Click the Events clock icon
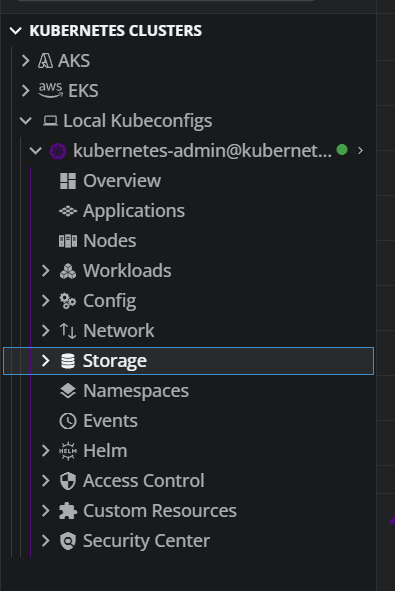 click(68, 421)
